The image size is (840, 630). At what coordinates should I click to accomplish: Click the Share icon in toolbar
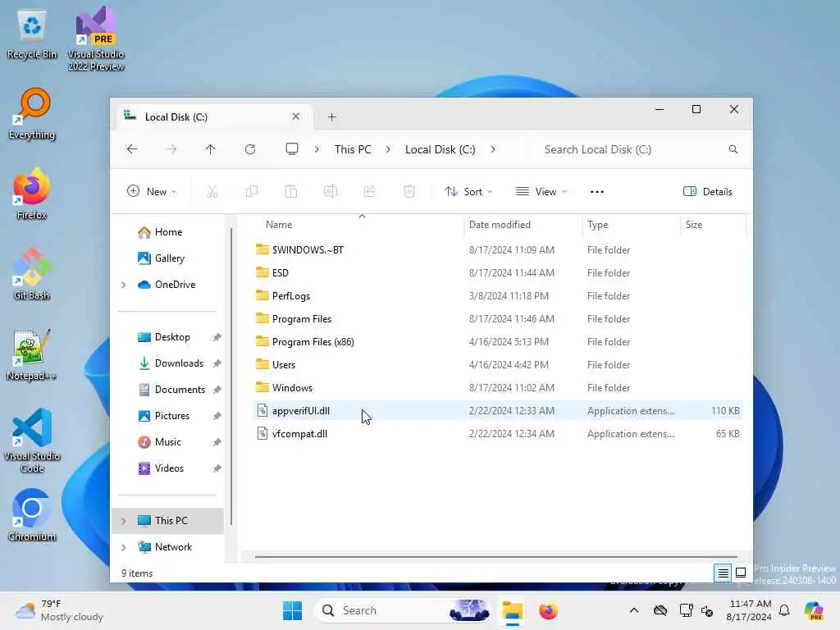click(370, 191)
